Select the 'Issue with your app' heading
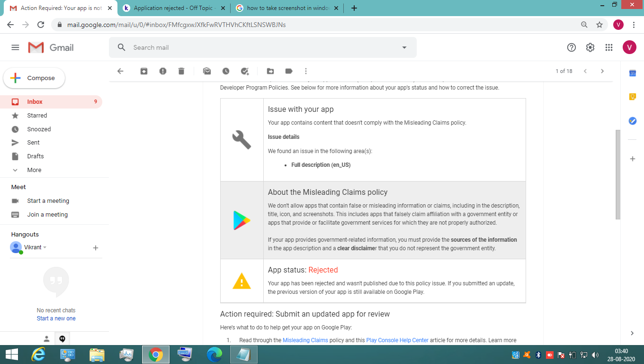644x364 pixels. pyautogui.click(x=301, y=109)
